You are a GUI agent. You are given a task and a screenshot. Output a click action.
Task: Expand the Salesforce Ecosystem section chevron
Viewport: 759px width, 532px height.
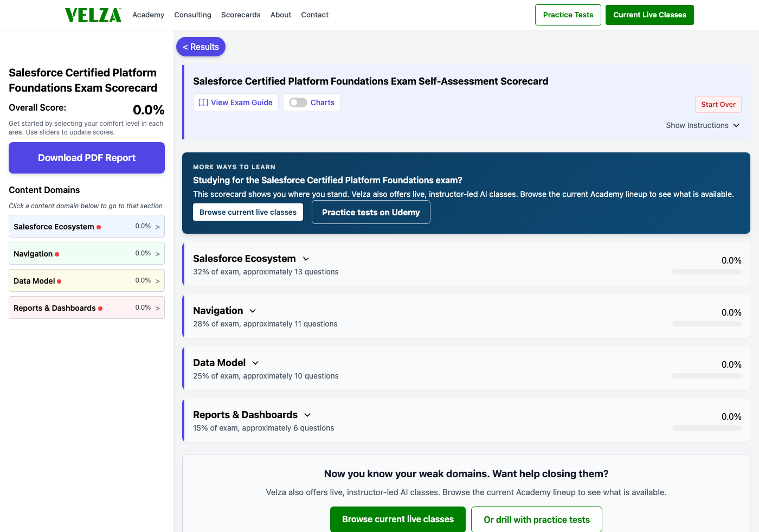306,259
